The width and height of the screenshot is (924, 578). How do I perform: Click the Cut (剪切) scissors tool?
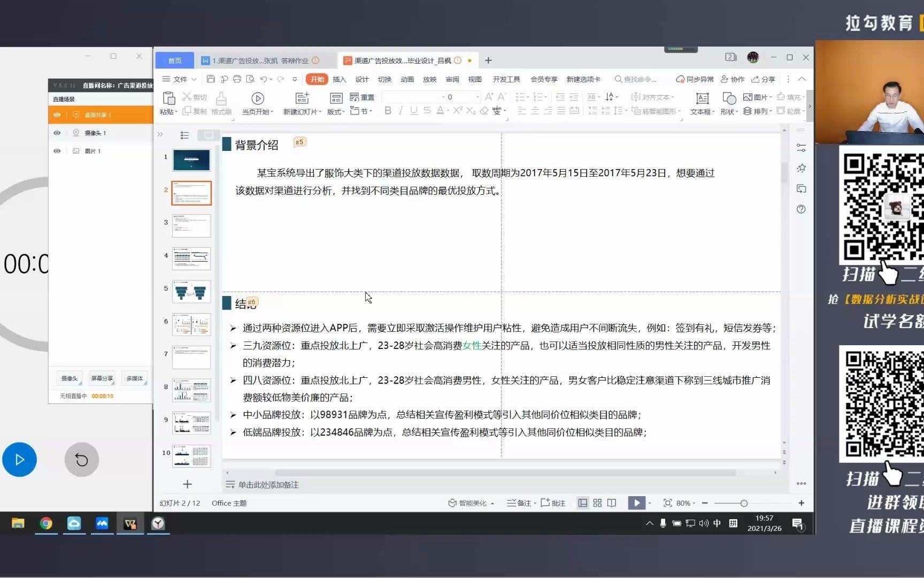[195, 97]
